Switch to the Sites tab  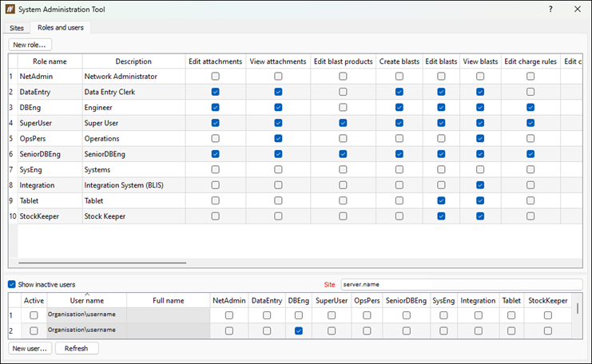click(x=17, y=28)
